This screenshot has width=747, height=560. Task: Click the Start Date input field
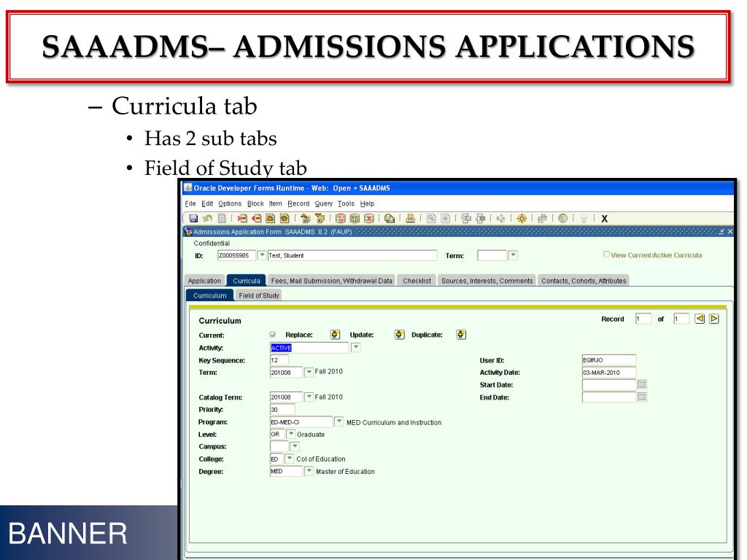609,384
